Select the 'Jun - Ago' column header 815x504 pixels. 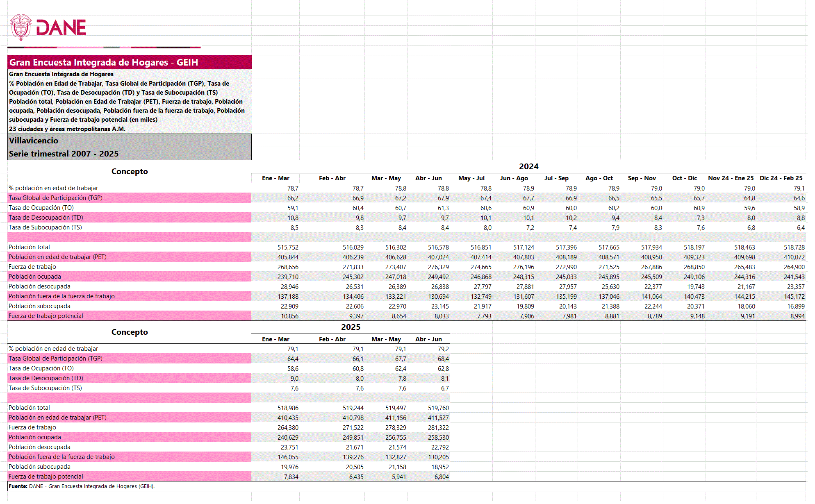pyautogui.click(x=514, y=178)
